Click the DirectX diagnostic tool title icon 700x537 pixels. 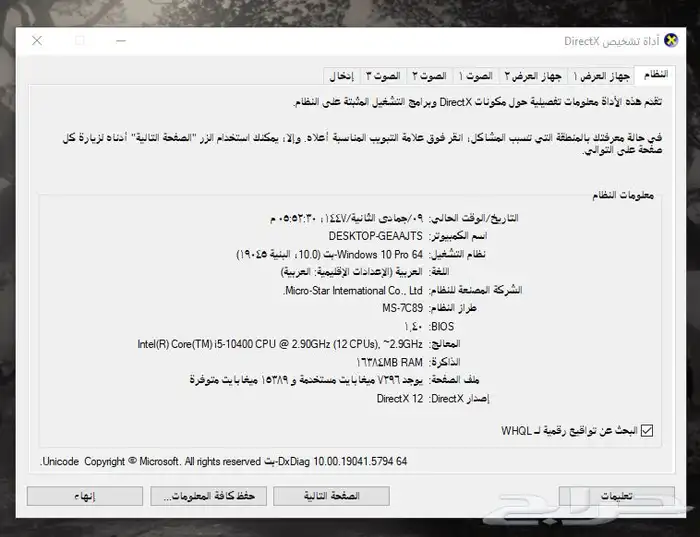tap(671, 41)
